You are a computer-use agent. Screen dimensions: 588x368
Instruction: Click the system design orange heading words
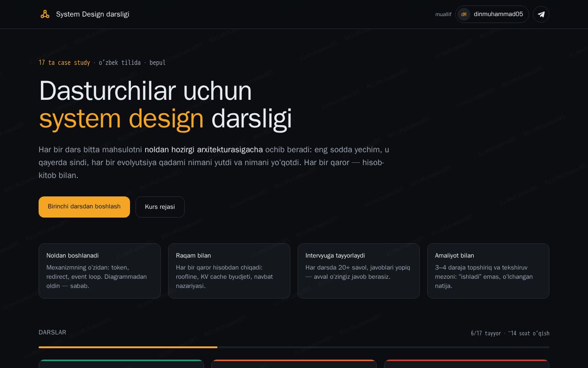(x=121, y=119)
